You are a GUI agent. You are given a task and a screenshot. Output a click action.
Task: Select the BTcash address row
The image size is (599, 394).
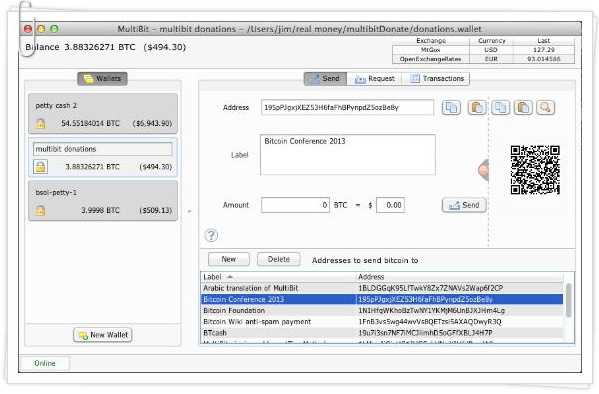coord(382,333)
